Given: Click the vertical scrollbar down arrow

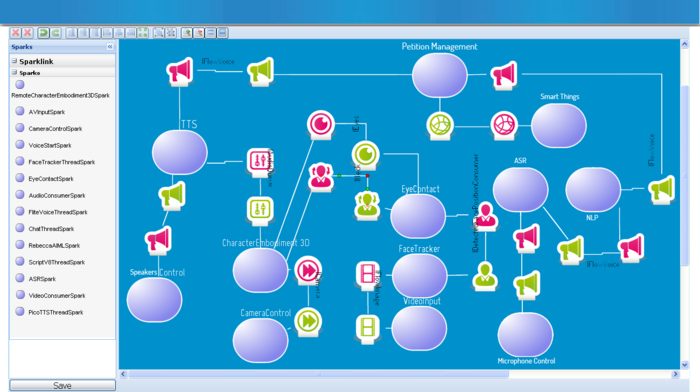Looking at the screenshot, I should coord(684,365).
